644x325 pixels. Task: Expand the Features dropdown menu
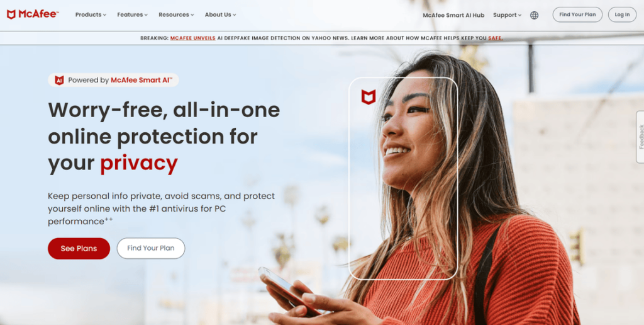coord(132,15)
